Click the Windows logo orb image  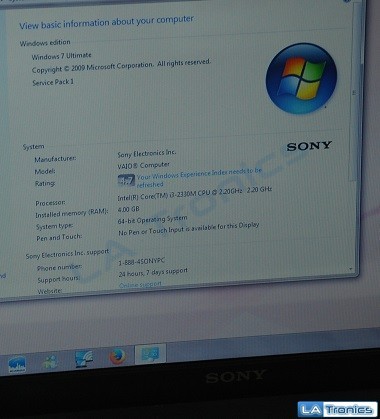pyautogui.click(x=301, y=78)
